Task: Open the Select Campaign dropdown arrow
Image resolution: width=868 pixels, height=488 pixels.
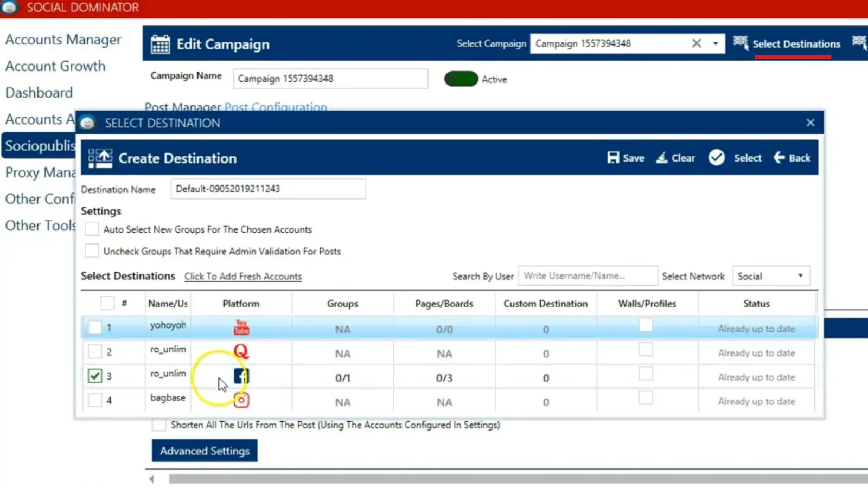Action: click(x=716, y=43)
